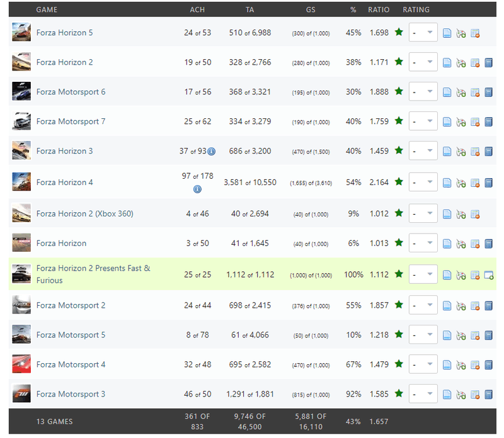Sort by the GS column header
Image resolution: width=504 pixels, height=438 pixels.
311,9
